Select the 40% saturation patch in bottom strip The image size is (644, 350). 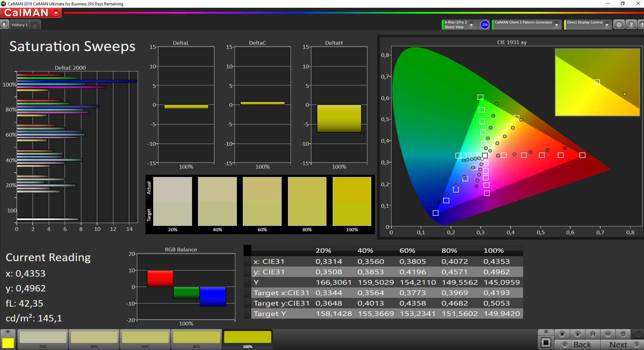tap(94, 339)
